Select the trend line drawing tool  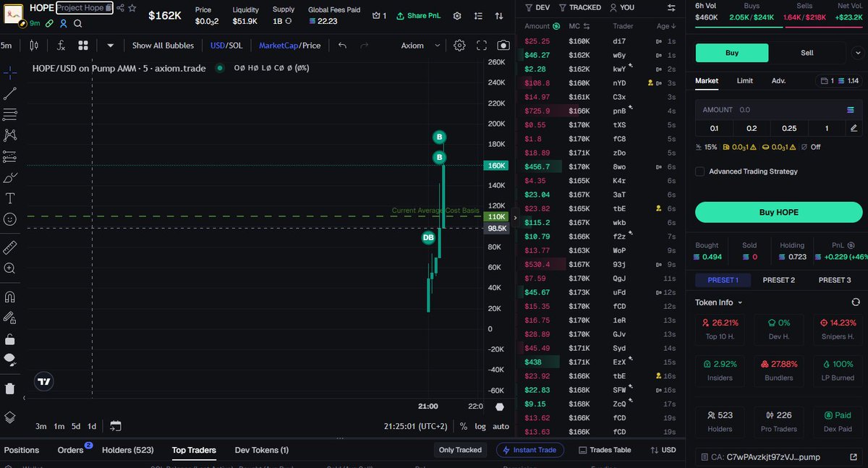point(10,93)
